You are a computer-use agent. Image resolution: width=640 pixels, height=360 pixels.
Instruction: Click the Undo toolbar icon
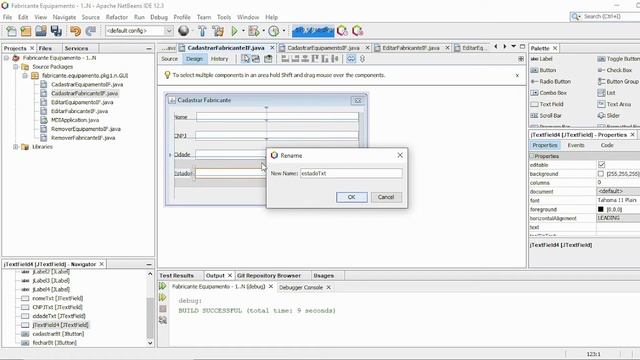coord(75,31)
